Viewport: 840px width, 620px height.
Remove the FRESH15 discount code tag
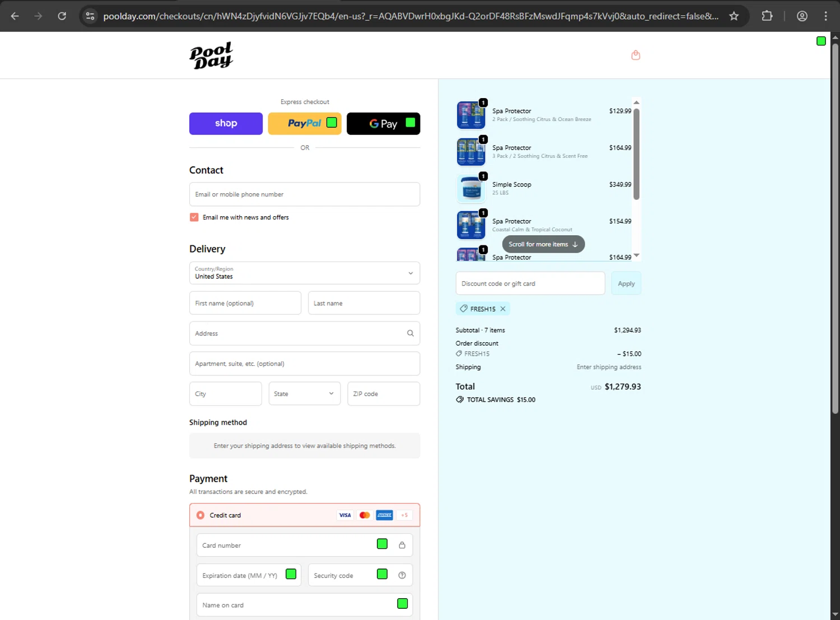[503, 309]
